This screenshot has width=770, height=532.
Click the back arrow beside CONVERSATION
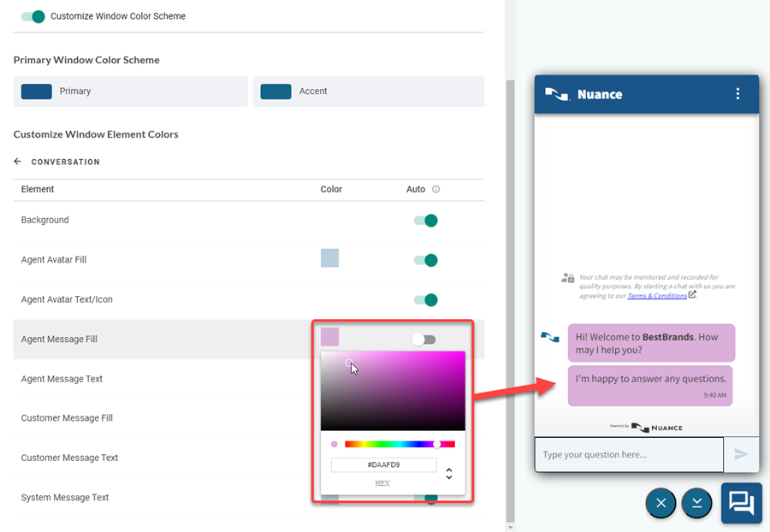click(18, 162)
